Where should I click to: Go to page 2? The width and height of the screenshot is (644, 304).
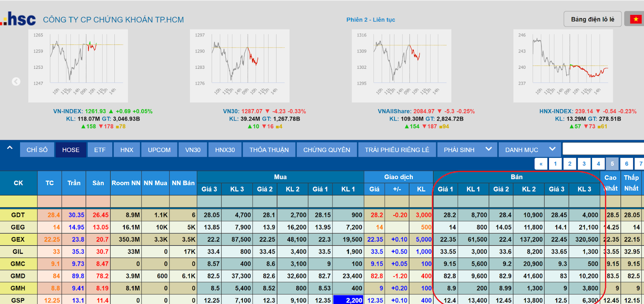pyautogui.click(x=570, y=164)
